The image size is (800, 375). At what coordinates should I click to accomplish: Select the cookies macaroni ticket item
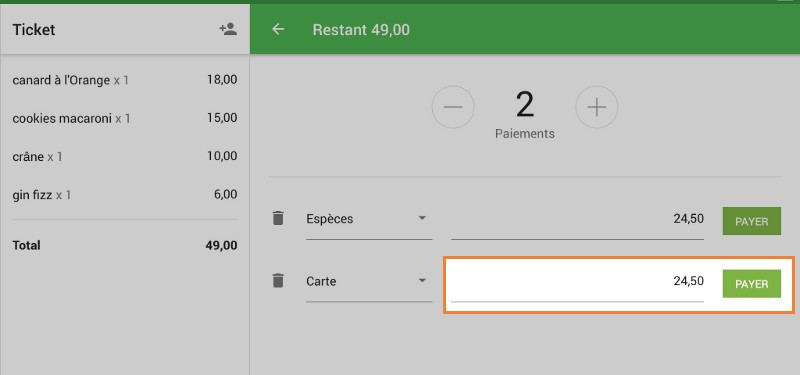point(125,118)
